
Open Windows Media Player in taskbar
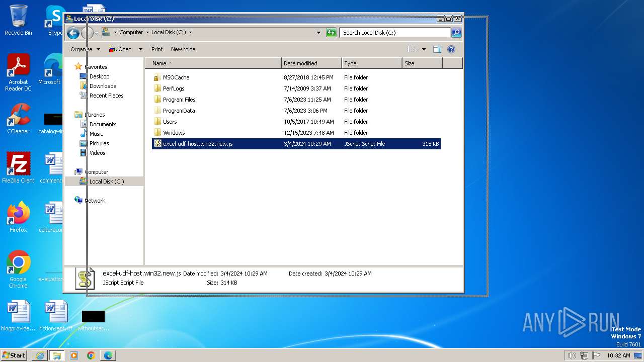tap(74, 355)
